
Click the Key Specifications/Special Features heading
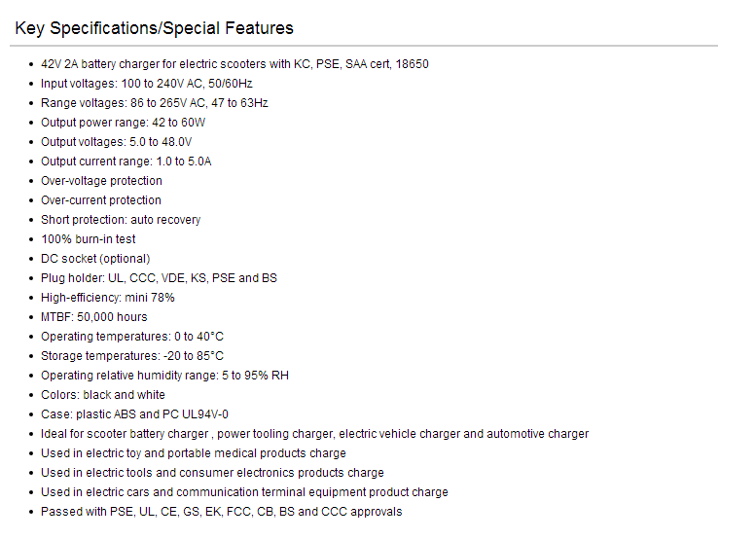pyautogui.click(x=155, y=28)
